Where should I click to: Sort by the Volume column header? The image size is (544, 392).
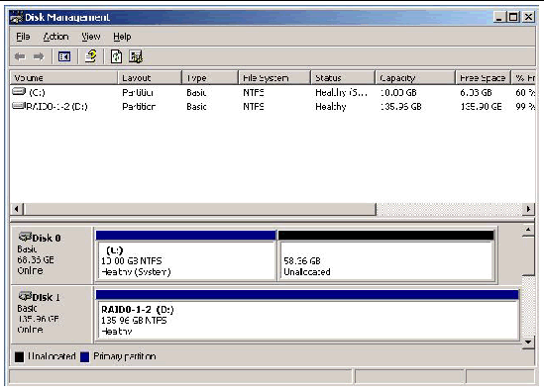point(63,78)
